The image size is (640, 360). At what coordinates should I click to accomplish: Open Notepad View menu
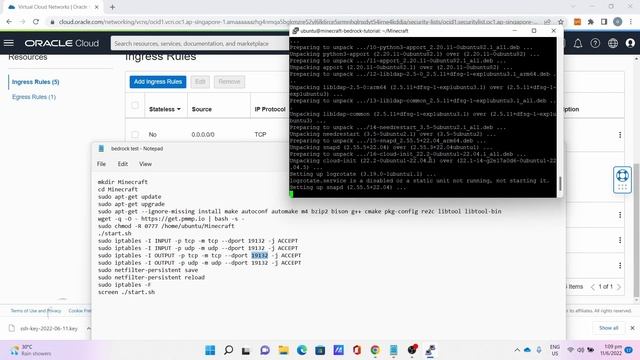pyautogui.click(x=145, y=164)
